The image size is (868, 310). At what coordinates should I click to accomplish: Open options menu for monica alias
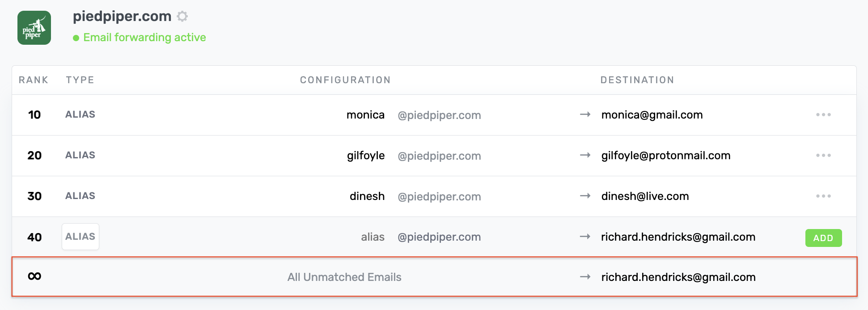[x=823, y=115]
